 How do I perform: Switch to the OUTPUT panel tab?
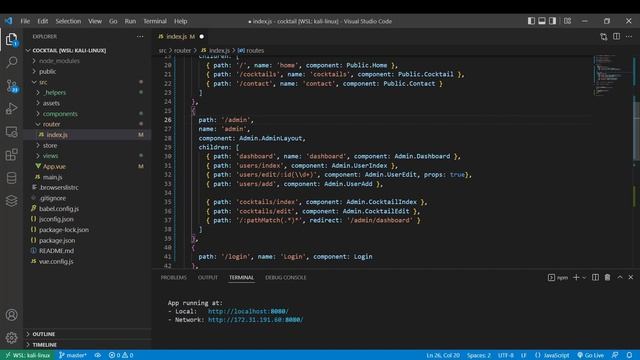tap(208, 278)
